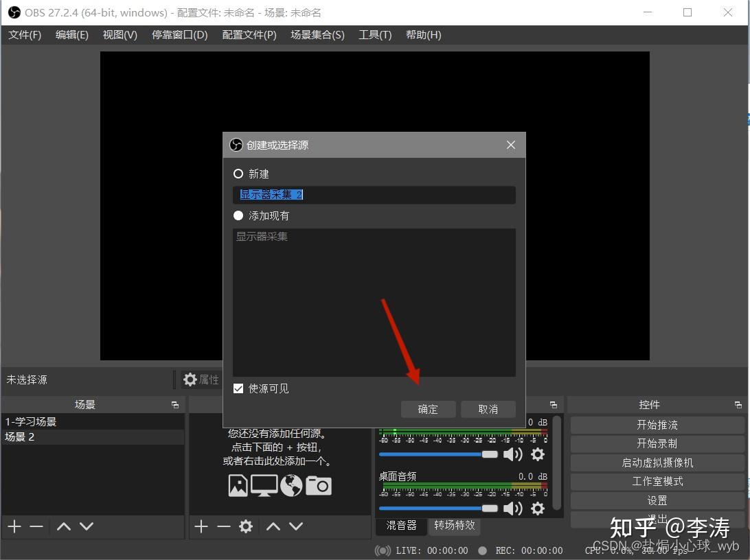Select the 添加现有 radio button
Image resolution: width=750 pixels, height=560 pixels.
[x=238, y=215]
